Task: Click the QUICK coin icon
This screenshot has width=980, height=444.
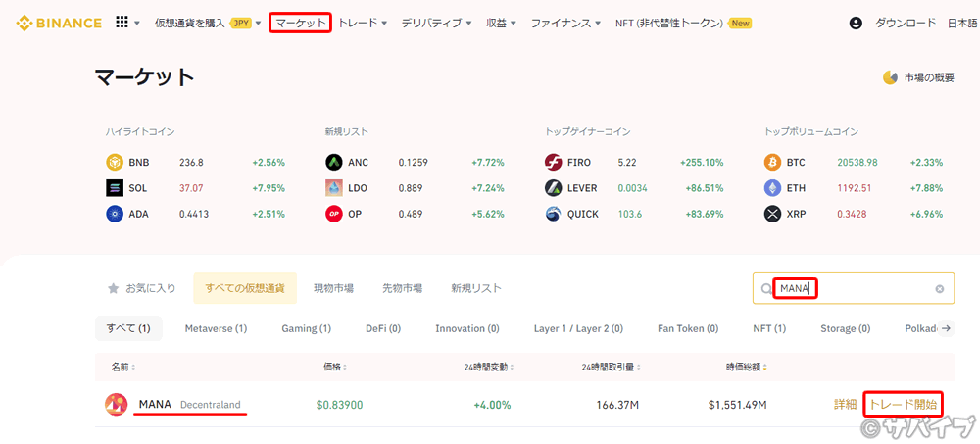Action: (553, 214)
